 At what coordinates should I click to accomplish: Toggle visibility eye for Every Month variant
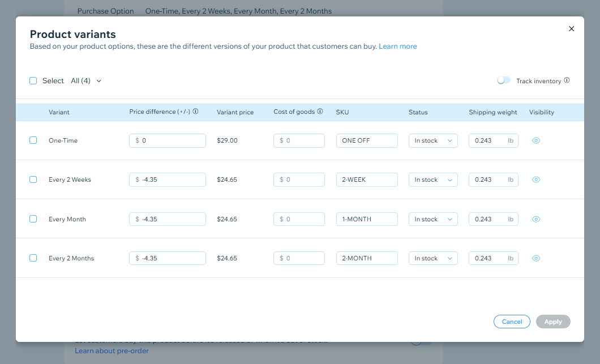[x=536, y=219]
